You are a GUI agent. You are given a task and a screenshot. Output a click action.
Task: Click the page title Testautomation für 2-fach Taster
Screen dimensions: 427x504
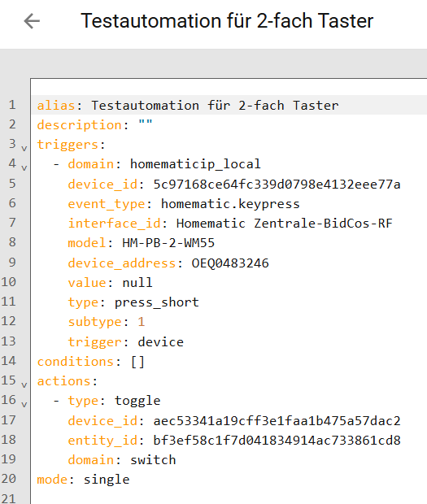pyautogui.click(x=227, y=21)
